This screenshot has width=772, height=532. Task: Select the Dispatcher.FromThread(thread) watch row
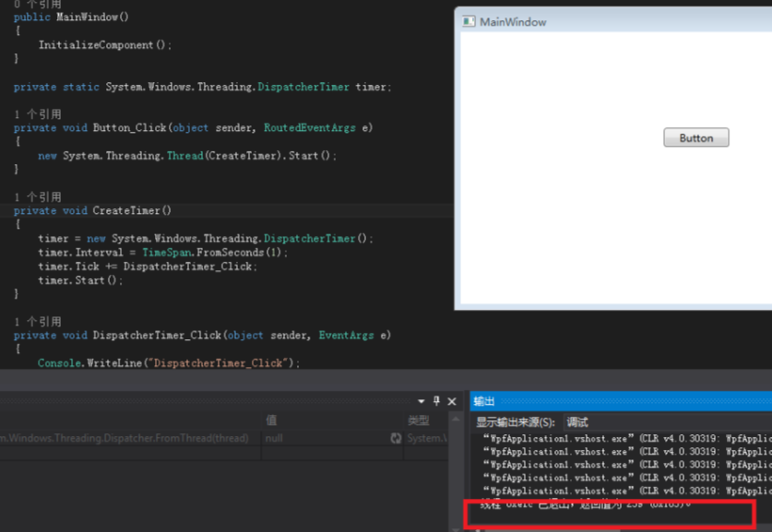tap(224, 438)
